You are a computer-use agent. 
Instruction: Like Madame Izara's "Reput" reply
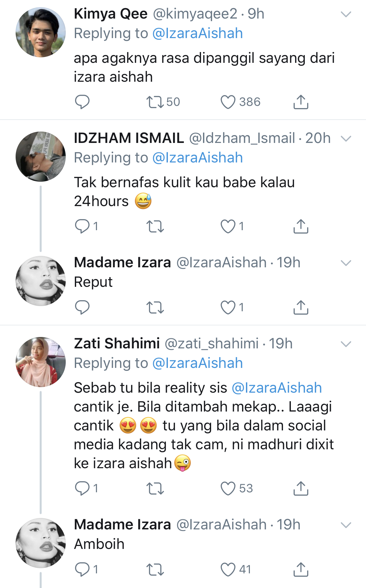(228, 307)
